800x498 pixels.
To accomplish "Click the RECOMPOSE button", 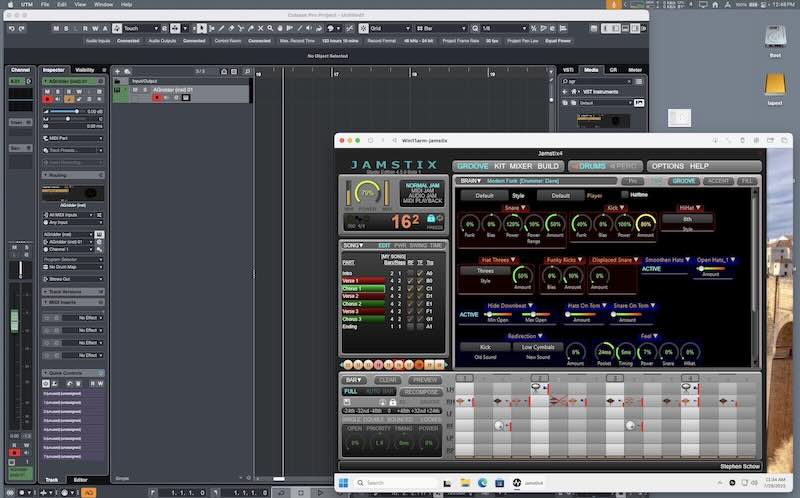I will (421, 391).
